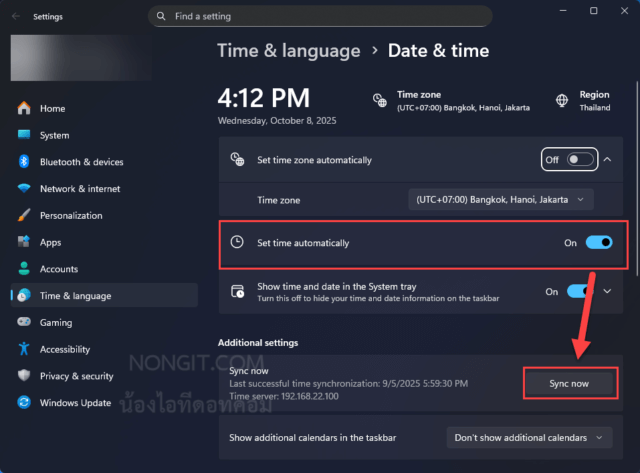Click the Sync now button

[x=570, y=383]
